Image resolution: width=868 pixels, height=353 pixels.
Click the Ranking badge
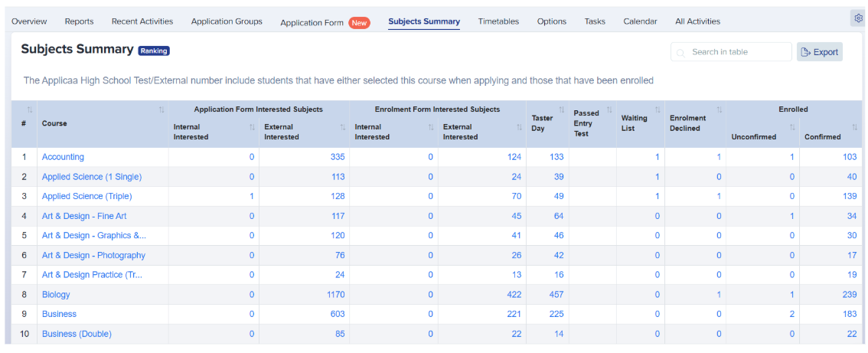tap(154, 51)
